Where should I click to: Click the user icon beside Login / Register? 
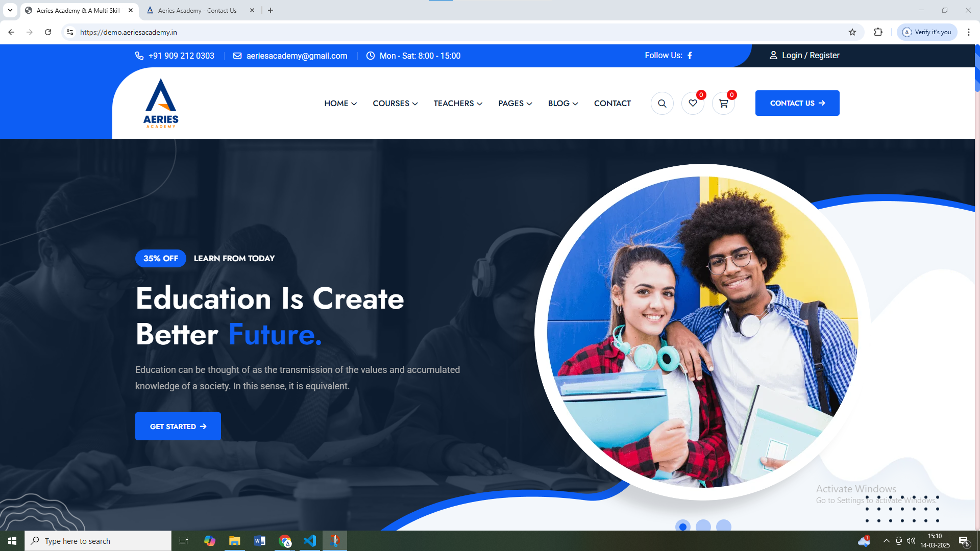coord(773,55)
